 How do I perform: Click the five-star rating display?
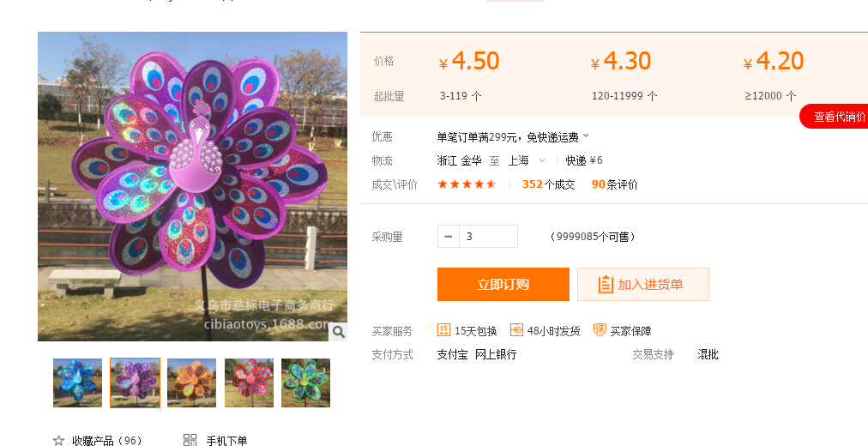pos(467,184)
